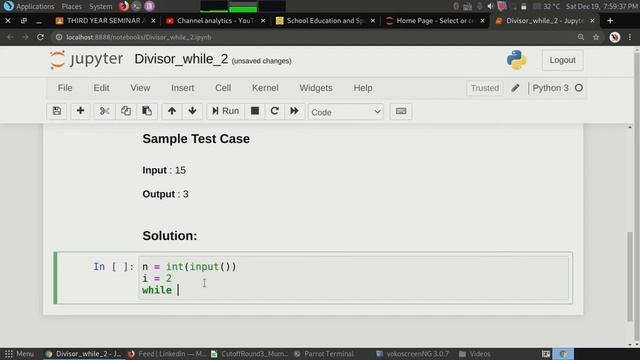The image size is (640, 360).
Task: Run the current cell
Action: click(225, 111)
